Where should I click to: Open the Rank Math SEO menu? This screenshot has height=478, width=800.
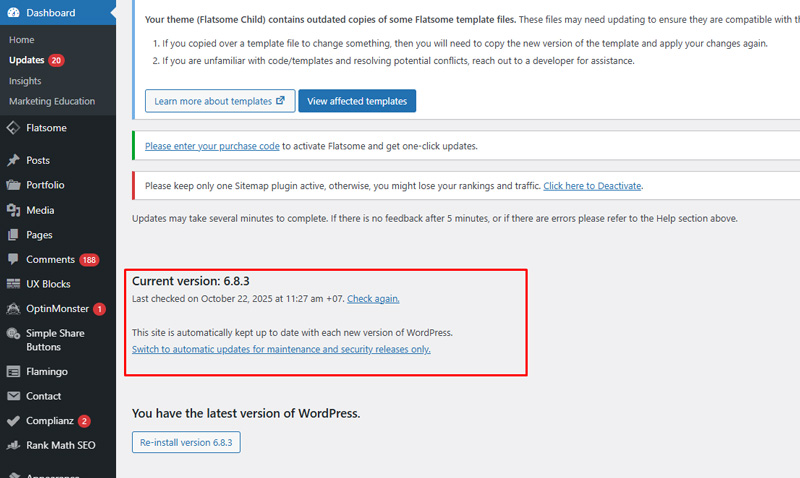[x=60, y=445]
